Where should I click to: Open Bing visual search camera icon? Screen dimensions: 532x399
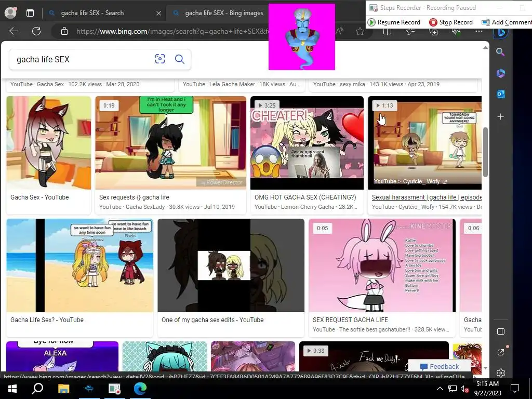[160, 59]
